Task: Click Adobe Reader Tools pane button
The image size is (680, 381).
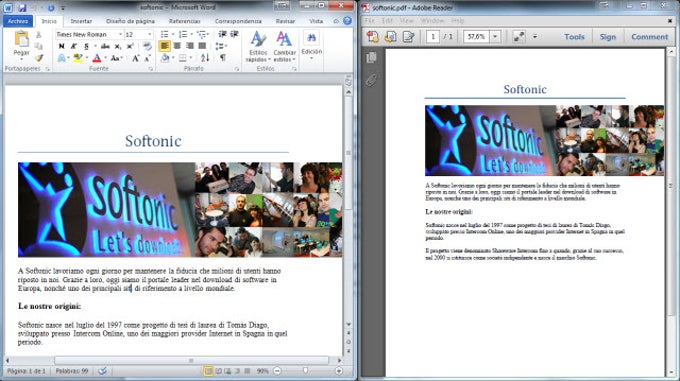Action: [x=574, y=37]
